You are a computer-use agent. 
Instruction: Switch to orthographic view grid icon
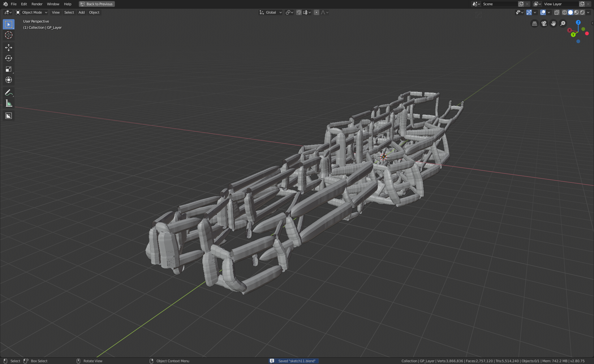(534, 24)
